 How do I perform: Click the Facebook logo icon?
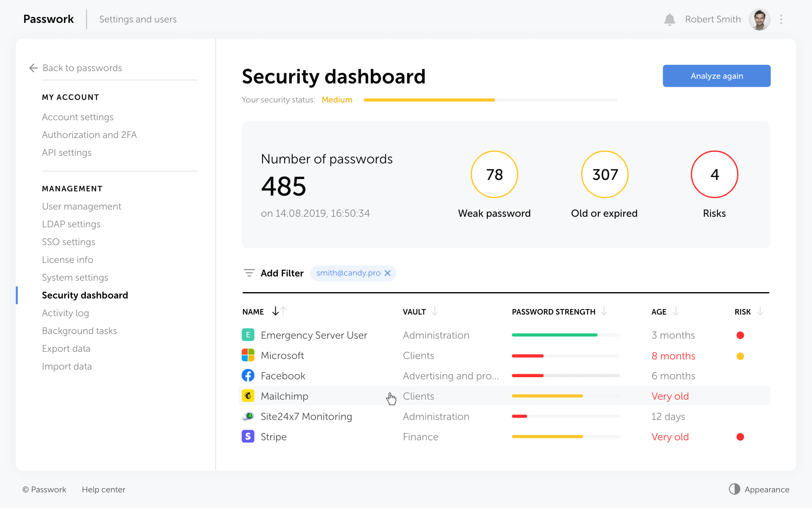tap(248, 375)
